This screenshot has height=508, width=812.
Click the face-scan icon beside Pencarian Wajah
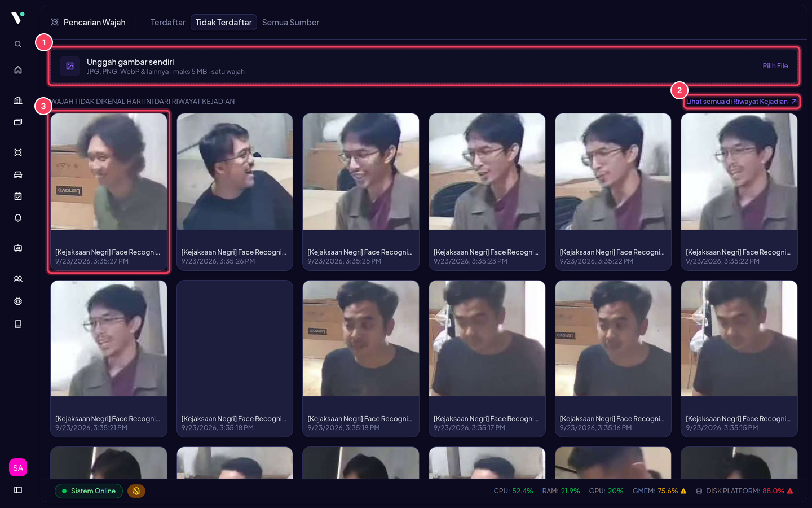pos(55,23)
